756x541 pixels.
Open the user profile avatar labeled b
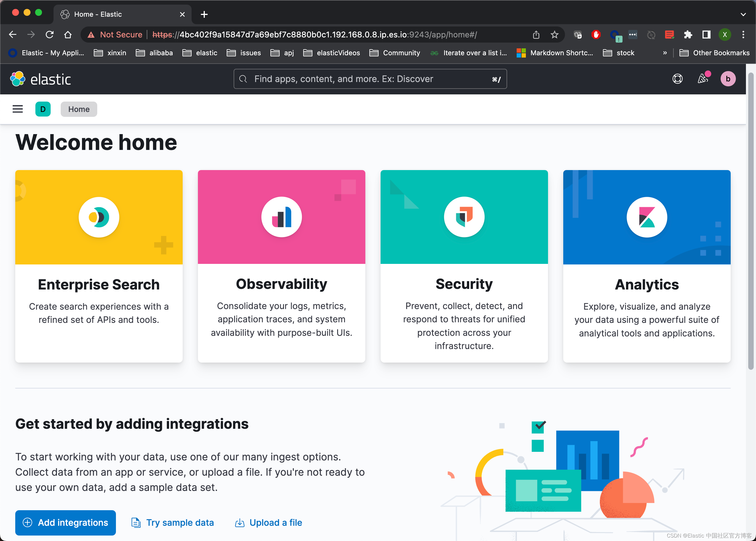[728, 79]
